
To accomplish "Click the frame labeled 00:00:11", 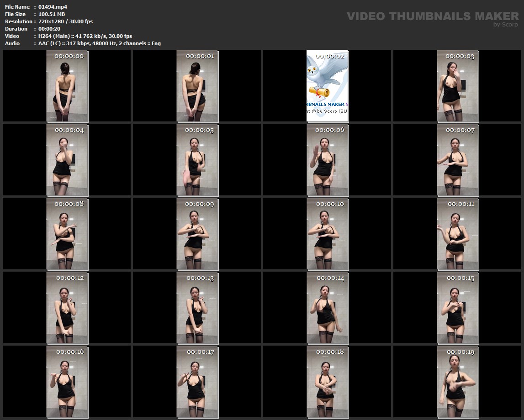I will pos(457,234).
